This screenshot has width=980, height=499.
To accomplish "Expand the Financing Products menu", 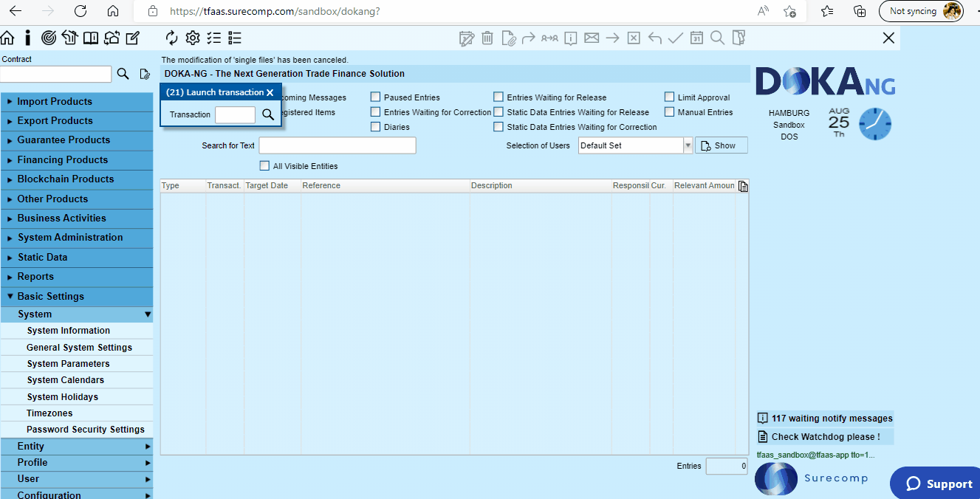I will click(x=77, y=160).
